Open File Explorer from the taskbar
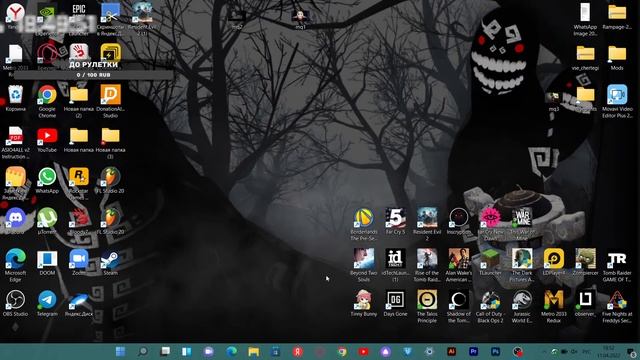640x360 pixels. [x=253, y=351]
